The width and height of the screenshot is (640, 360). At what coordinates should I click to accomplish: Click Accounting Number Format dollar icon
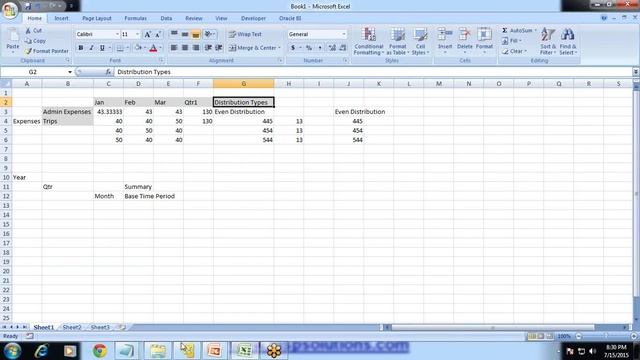point(293,48)
